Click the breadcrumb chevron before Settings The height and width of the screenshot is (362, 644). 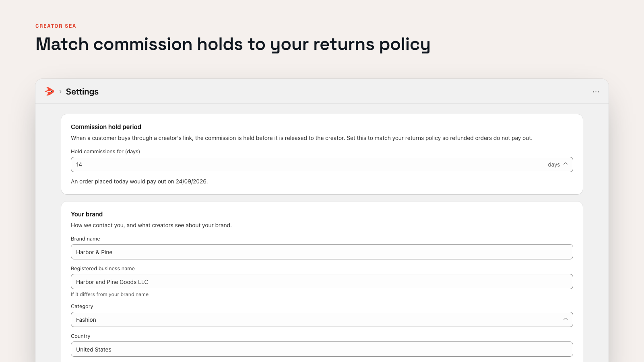click(60, 92)
